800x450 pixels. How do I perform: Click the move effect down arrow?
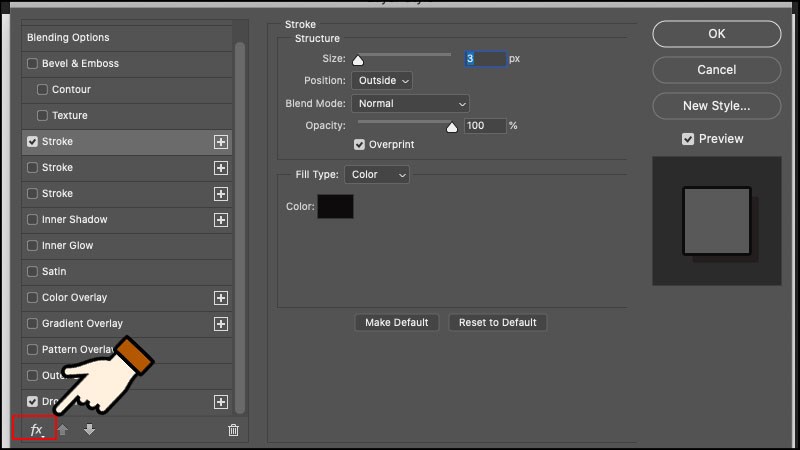pos(89,430)
